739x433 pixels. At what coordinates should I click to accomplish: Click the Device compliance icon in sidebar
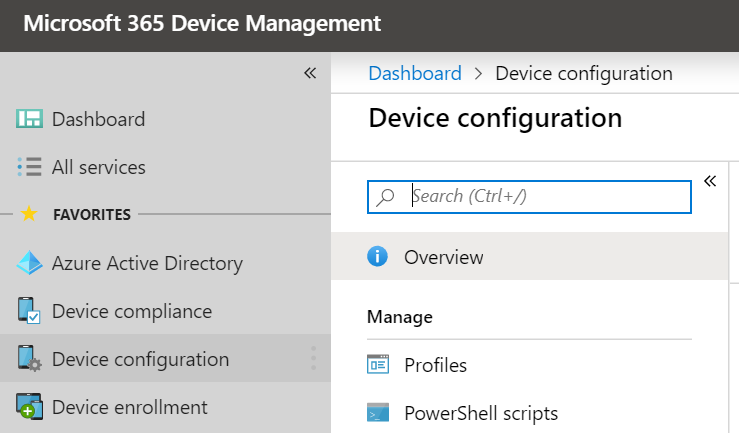[30, 311]
